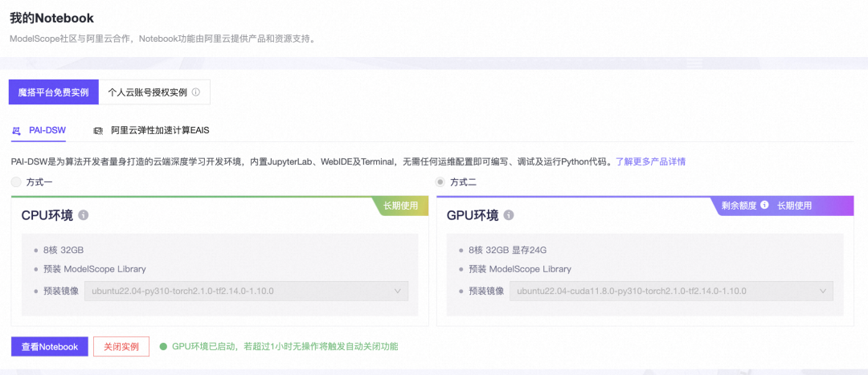Switch to 魔搭平台免费实例 tab

53,92
